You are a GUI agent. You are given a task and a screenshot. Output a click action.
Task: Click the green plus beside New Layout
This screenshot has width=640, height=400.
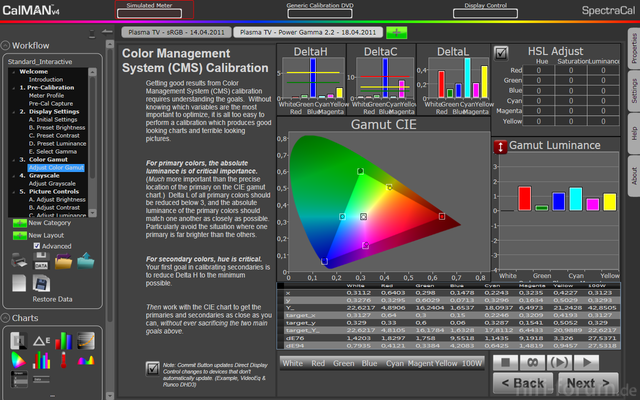coord(19,236)
